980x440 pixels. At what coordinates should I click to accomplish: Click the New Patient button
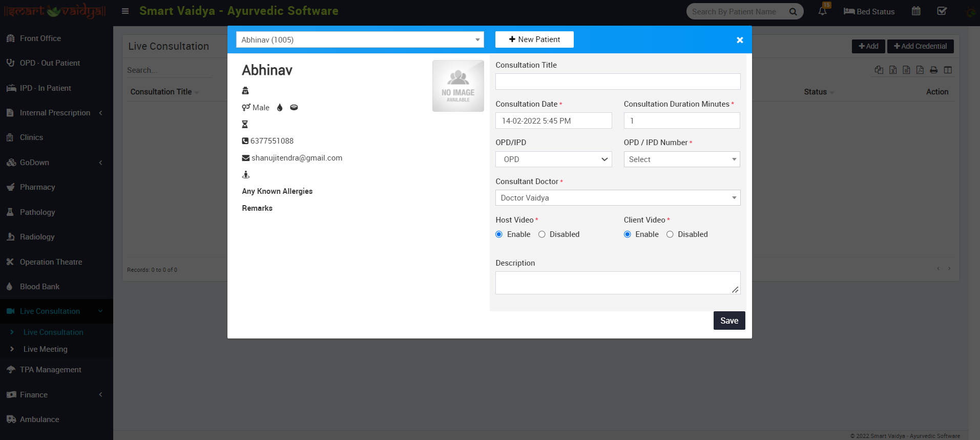pos(534,39)
